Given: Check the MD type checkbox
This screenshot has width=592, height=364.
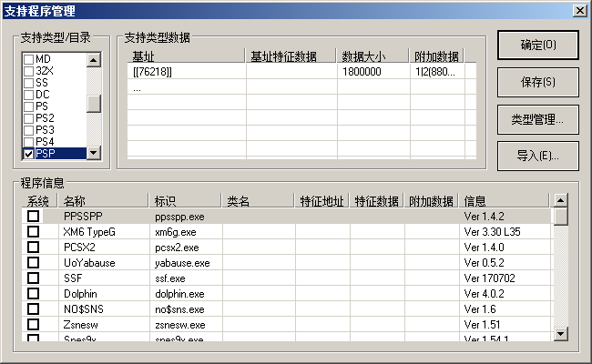Looking at the screenshot, I should 29,59.
